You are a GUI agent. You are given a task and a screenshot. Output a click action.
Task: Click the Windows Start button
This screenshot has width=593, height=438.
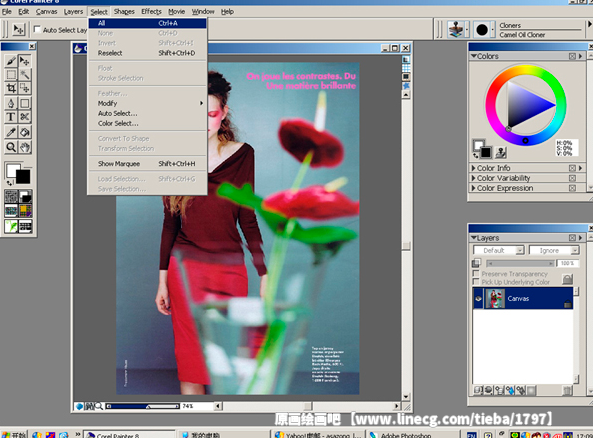[x=14, y=434]
